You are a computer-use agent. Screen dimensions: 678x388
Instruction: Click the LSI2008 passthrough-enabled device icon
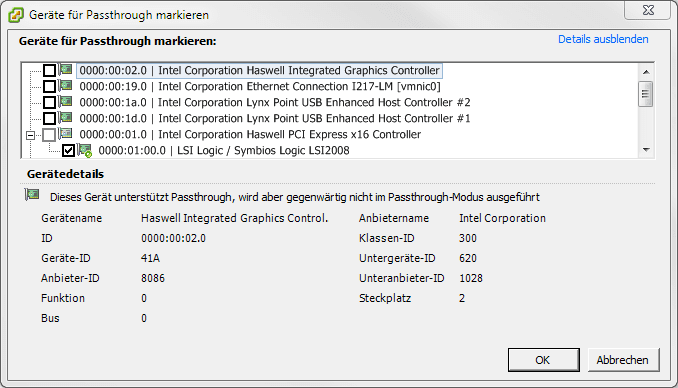tap(85, 150)
